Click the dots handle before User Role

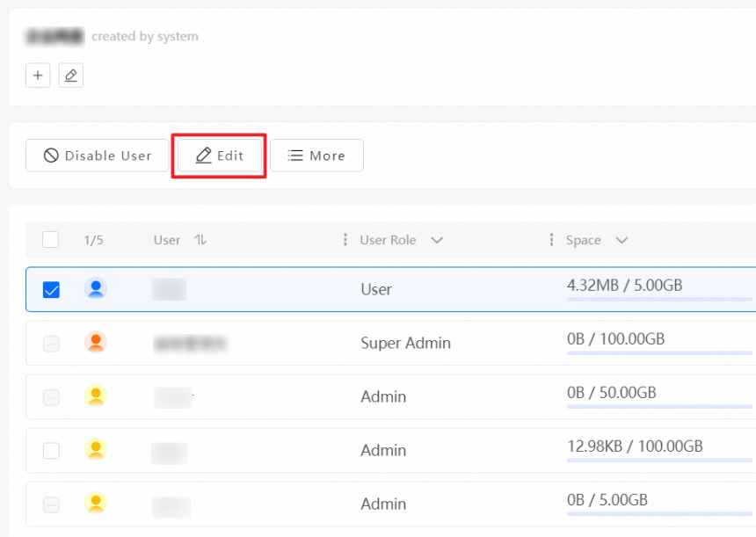(345, 240)
